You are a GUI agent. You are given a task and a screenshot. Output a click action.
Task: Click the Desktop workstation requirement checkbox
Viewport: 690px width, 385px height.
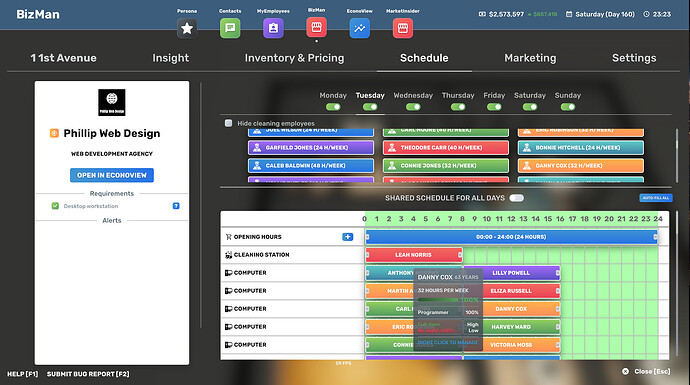55,206
